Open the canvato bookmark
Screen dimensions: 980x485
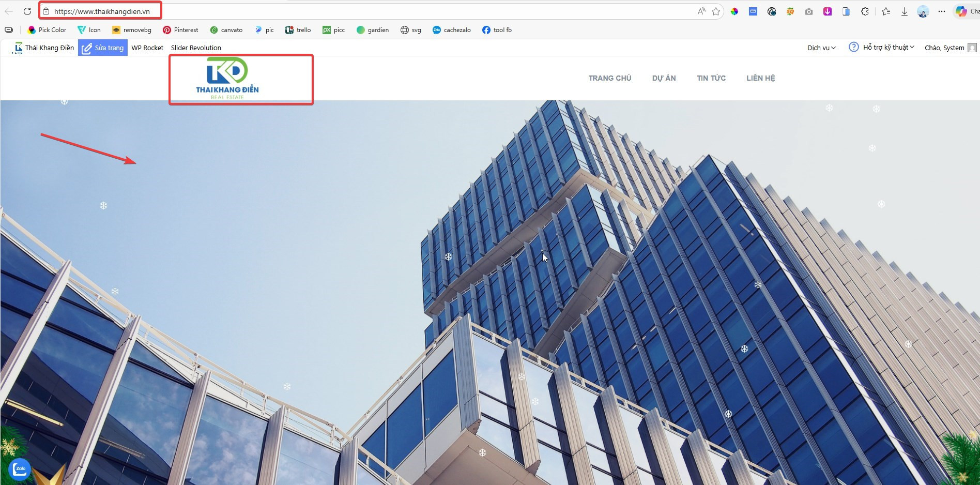(x=226, y=30)
